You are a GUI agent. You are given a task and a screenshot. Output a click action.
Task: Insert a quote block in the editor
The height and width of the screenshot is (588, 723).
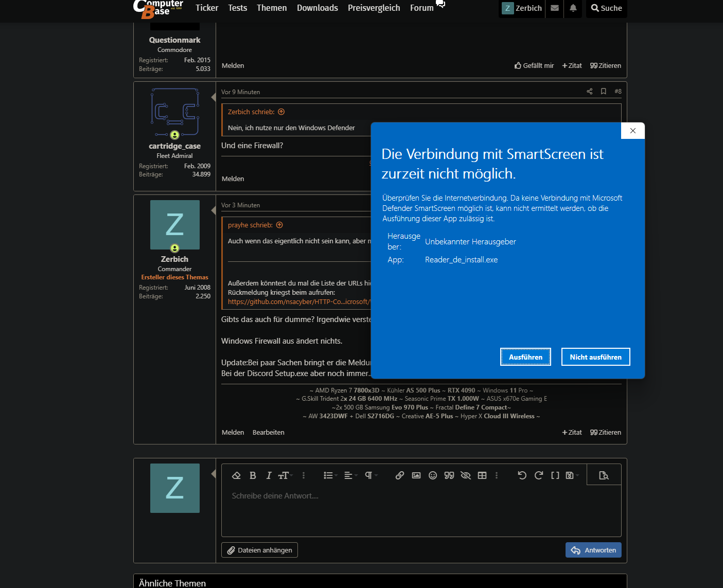click(449, 475)
